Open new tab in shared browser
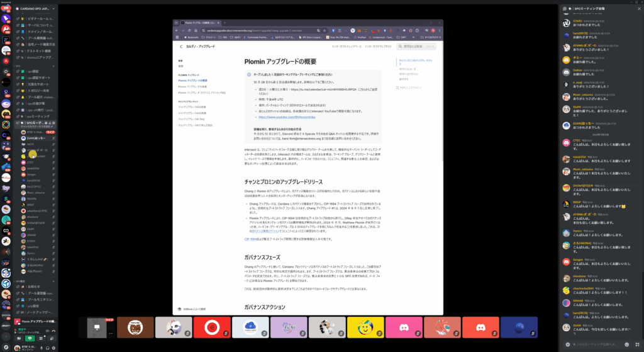This screenshot has width=644, height=352. [x=225, y=23]
